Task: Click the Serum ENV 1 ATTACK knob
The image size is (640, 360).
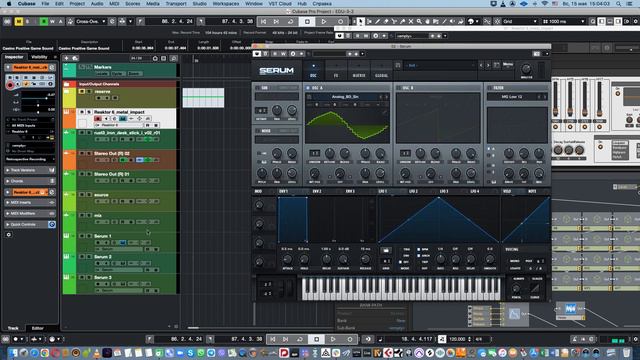Action: (x=287, y=259)
